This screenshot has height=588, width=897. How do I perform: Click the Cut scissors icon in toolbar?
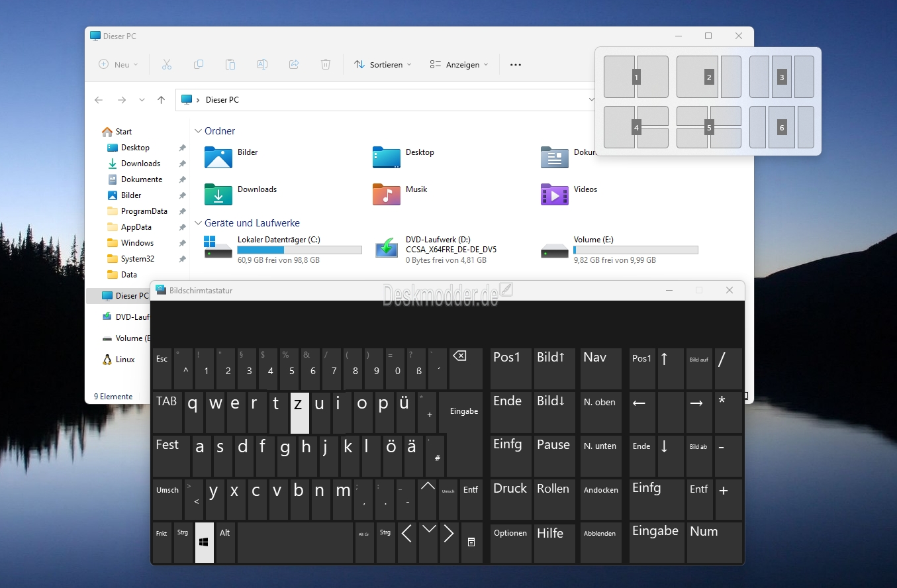click(167, 64)
